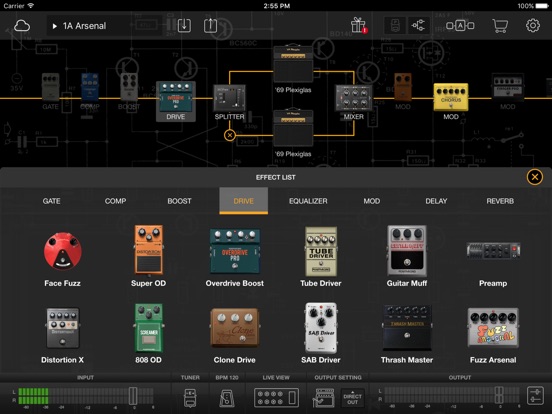
Task: Open the output mixer sliders icon
Action: [535, 396]
